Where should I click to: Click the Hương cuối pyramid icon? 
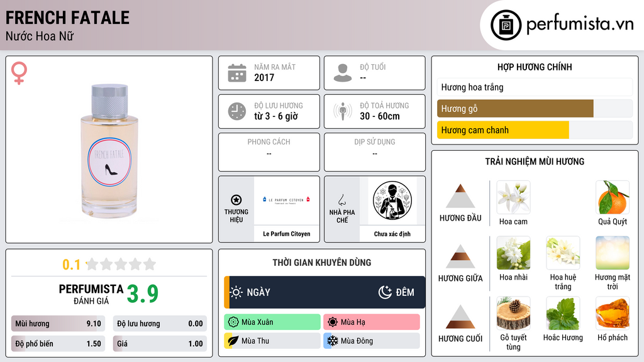[x=460, y=317]
